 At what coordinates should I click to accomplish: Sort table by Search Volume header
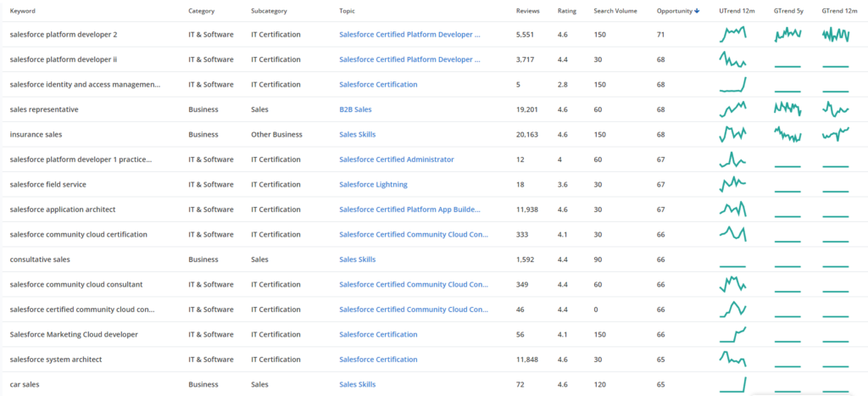pyautogui.click(x=604, y=11)
